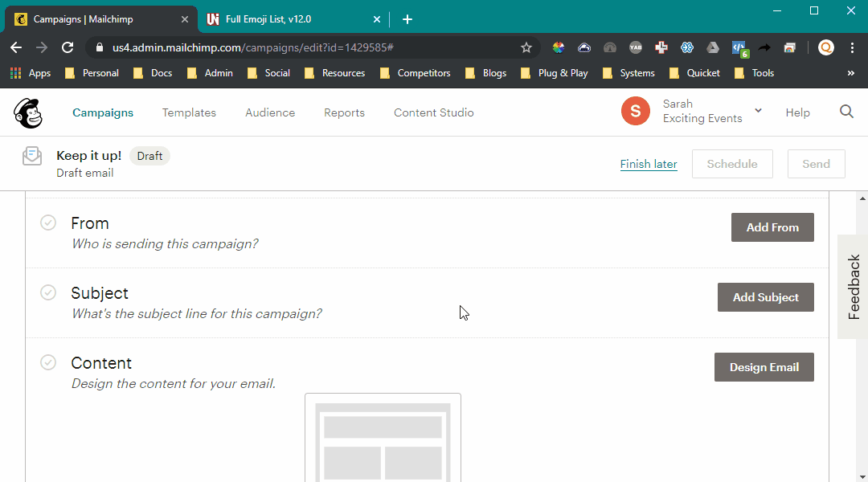Show more bookmarks with double chevron

point(851,73)
